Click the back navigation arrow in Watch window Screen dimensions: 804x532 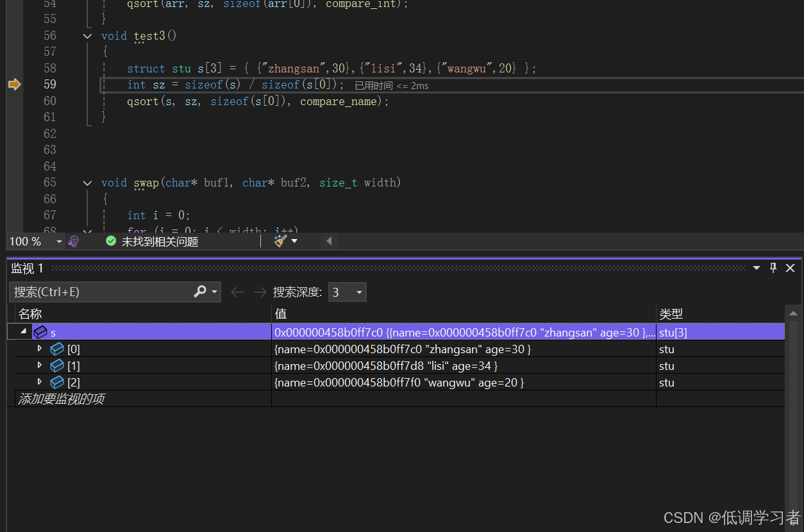tap(237, 292)
